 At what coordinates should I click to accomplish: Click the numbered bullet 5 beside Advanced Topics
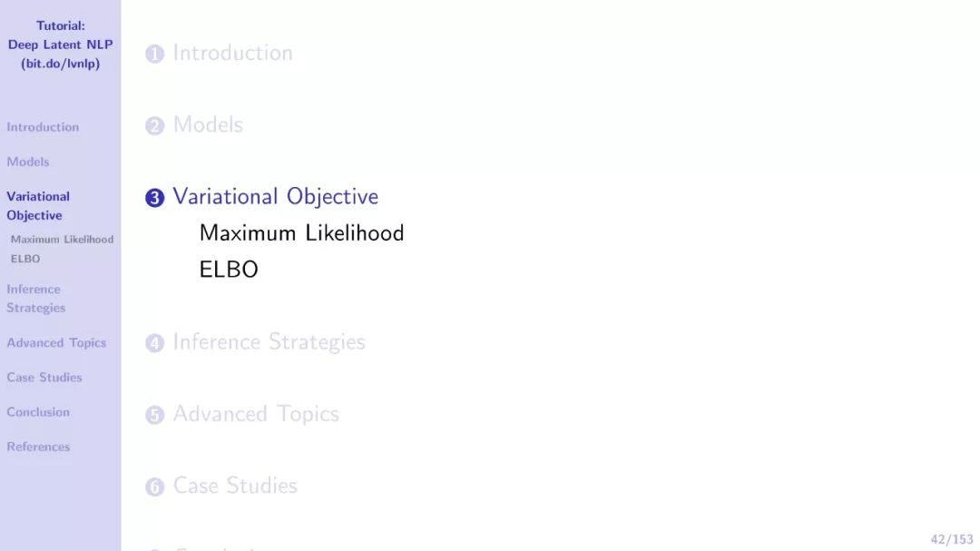[154, 415]
